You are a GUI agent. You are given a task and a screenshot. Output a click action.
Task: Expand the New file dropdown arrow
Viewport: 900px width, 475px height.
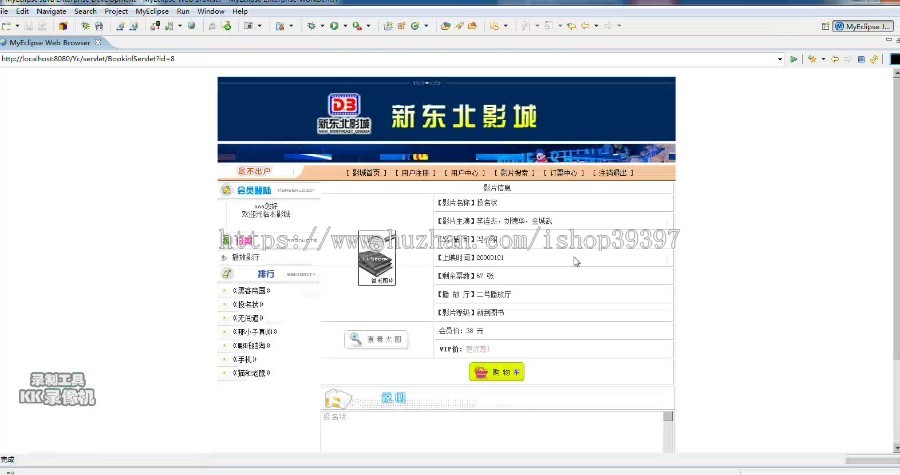(x=17, y=26)
